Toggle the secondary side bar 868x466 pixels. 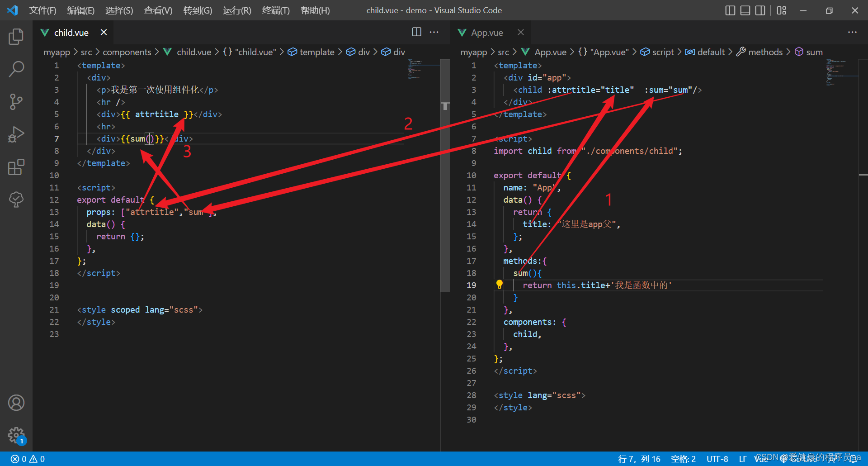(760, 10)
